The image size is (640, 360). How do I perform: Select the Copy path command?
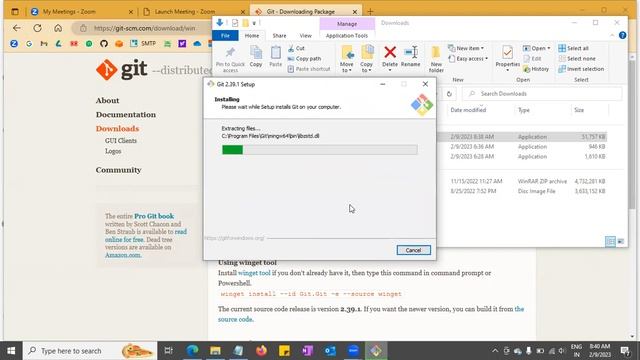pyautogui.click(x=304, y=59)
